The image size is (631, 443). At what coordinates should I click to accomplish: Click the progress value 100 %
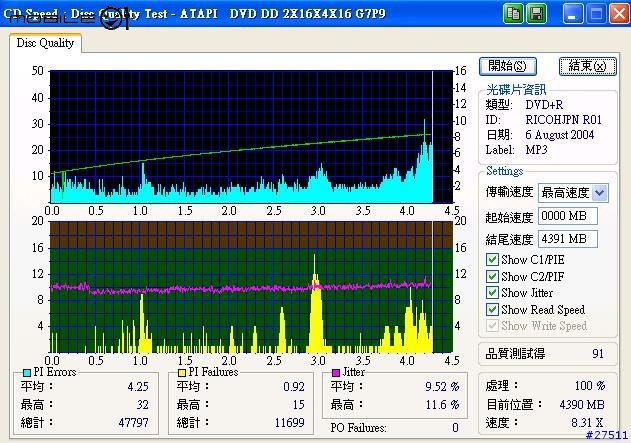click(590, 386)
